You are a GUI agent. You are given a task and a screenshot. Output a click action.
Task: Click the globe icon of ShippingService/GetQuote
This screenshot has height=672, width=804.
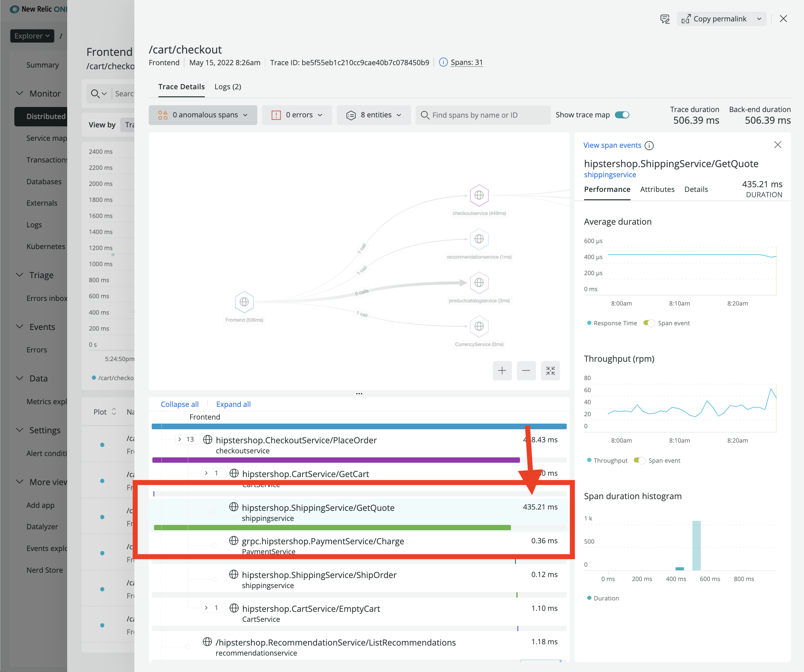click(x=234, y=507)
